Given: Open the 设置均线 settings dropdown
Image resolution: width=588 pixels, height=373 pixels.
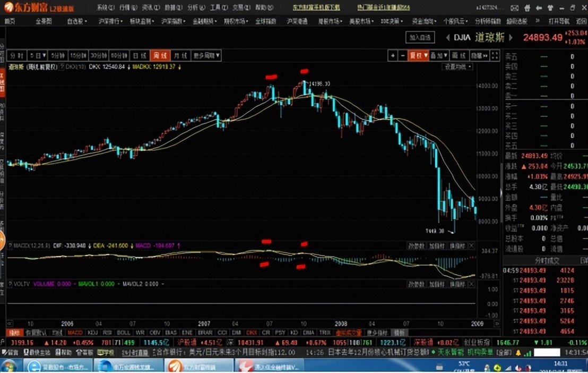Looking at the screenshot, I should tap(456, 66).
